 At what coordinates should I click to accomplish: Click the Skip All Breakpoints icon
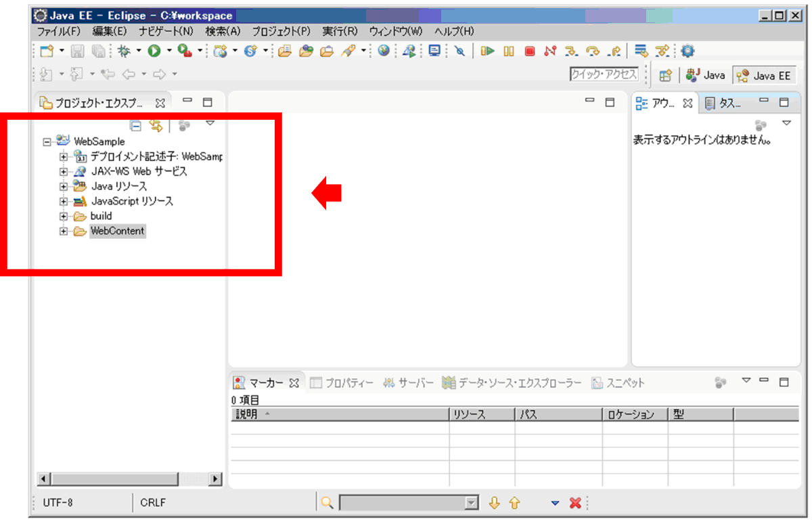[459, 51]
